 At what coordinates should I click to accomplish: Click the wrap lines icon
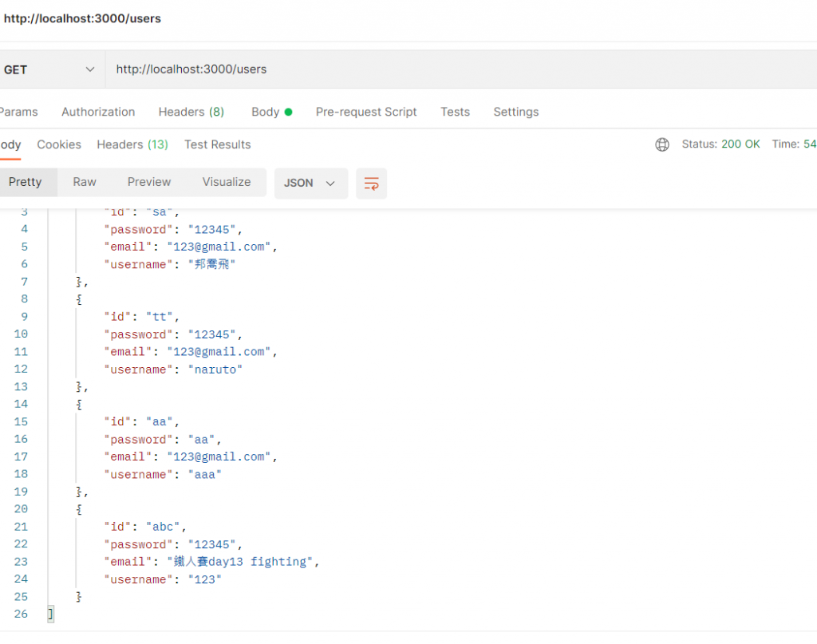point(371,183)
